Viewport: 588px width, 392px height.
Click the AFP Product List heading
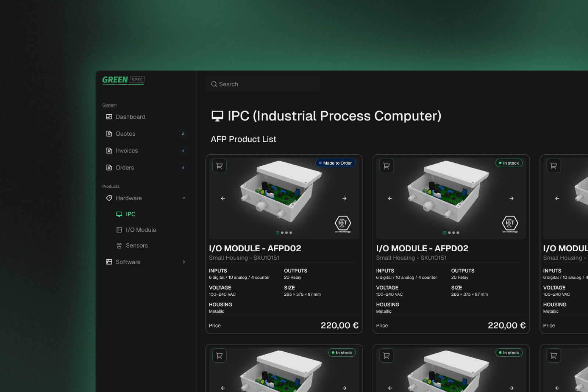243,139
